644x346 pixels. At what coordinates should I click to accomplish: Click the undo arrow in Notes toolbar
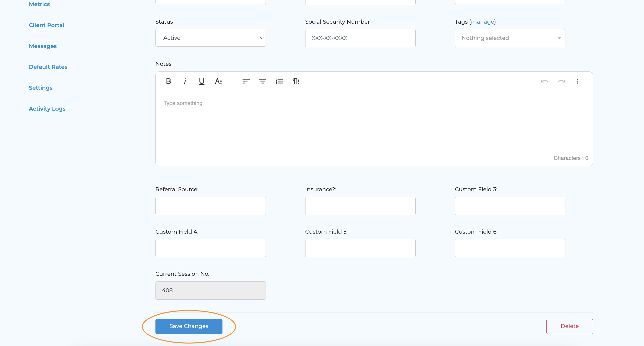click(x=544, y=81)
